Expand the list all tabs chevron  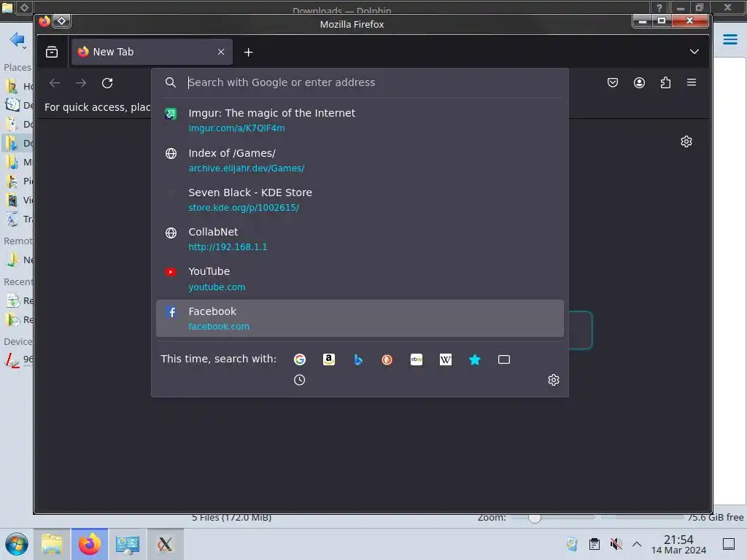694,52
